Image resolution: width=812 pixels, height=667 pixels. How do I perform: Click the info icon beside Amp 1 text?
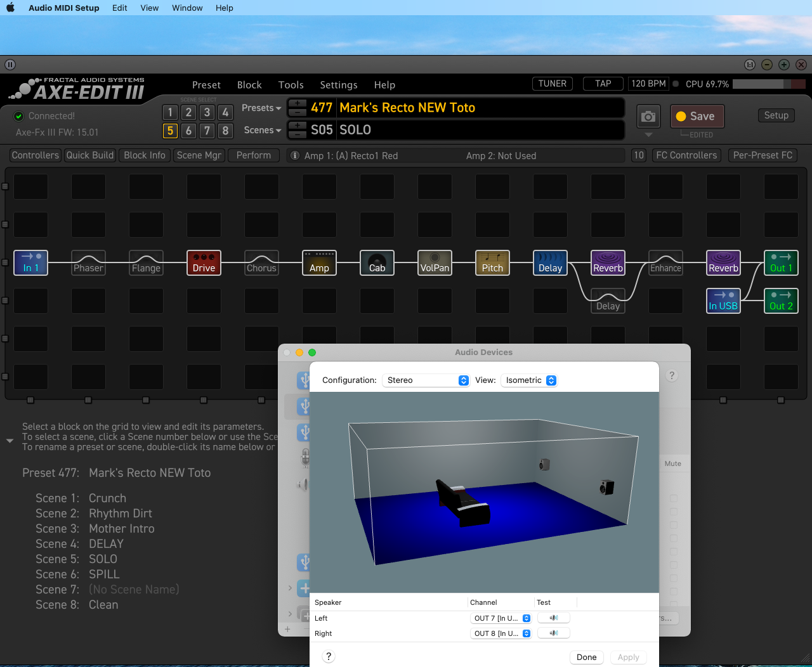(294, 155)
